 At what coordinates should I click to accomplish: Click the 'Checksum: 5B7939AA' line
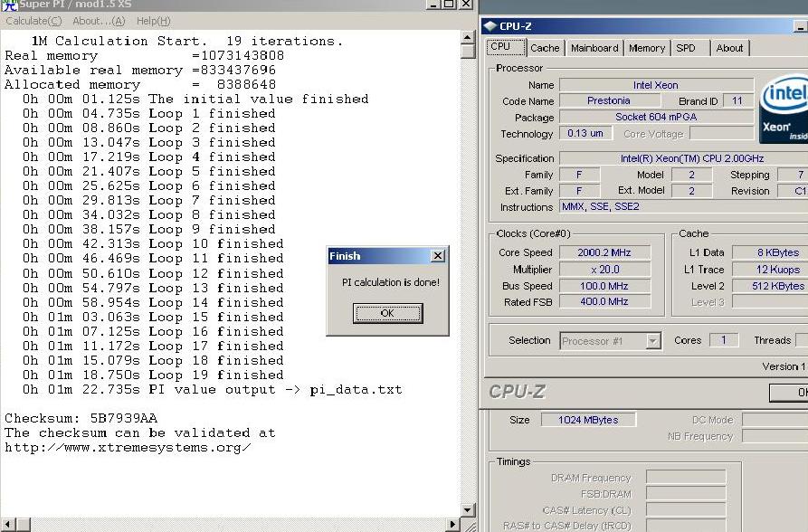[81, 418]
